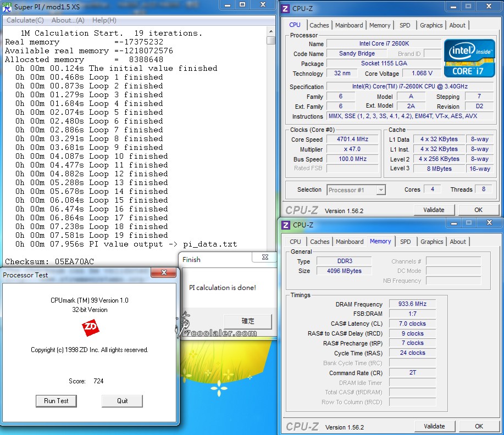504x435 pixels.
Task: Click the Core Voltage 1.068 V value
Action: click(422, 73)
